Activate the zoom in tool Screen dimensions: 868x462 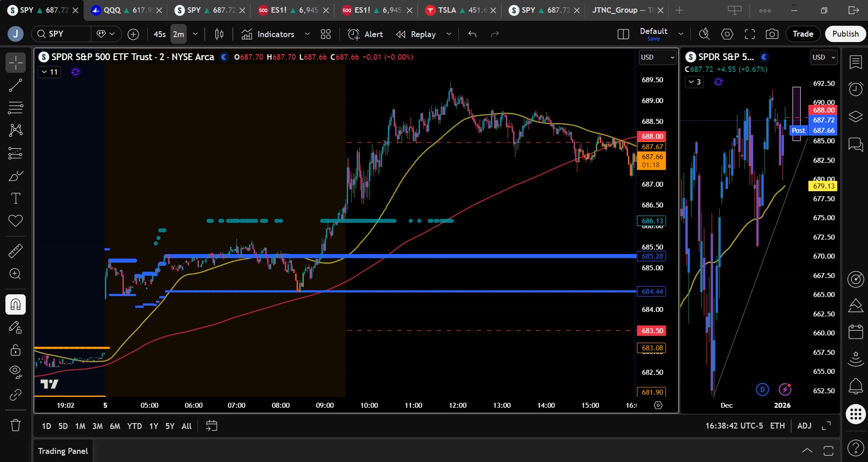(15, 274)
